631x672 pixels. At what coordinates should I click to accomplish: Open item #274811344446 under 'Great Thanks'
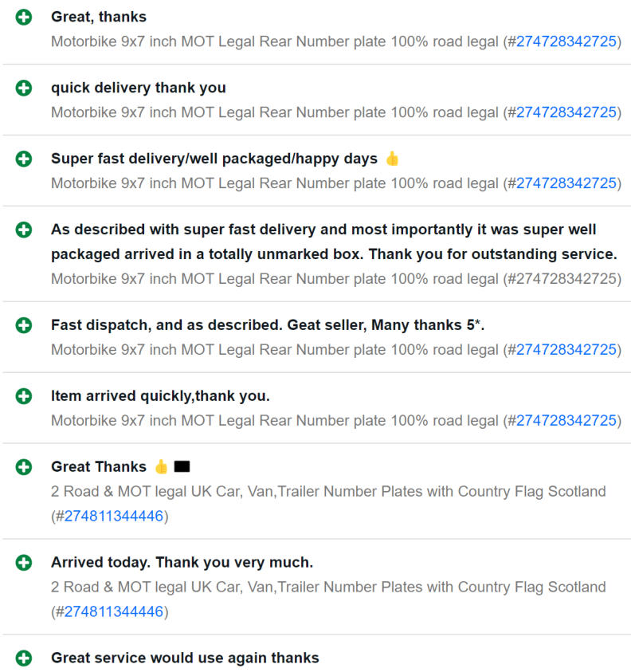tap(113, 516)
